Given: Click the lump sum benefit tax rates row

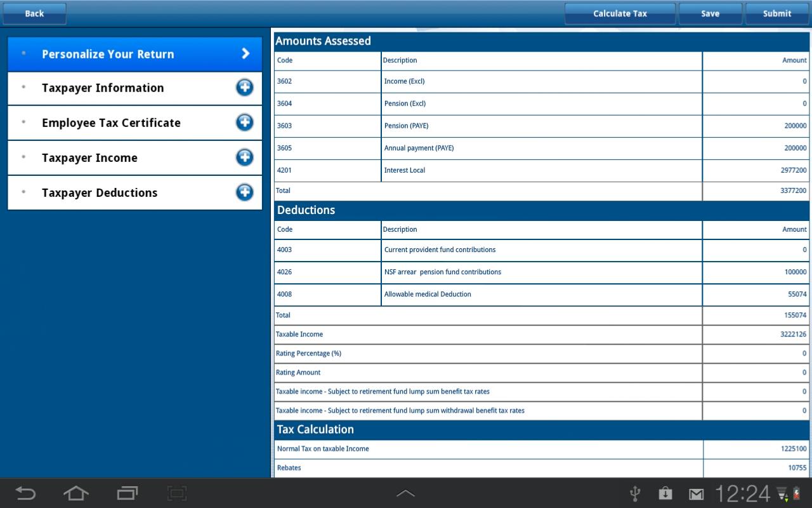Looking at the screenshot, I should coord(542,392).
